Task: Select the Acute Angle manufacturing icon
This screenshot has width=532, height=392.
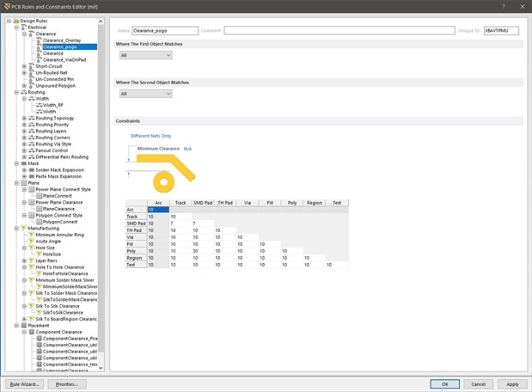Action: pos(32,241)
